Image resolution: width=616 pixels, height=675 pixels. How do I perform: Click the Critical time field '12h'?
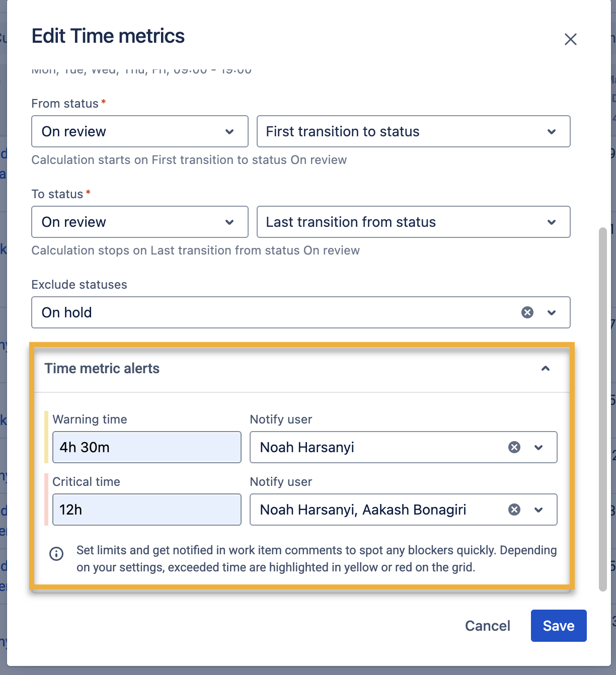click(x=147, y=510)
